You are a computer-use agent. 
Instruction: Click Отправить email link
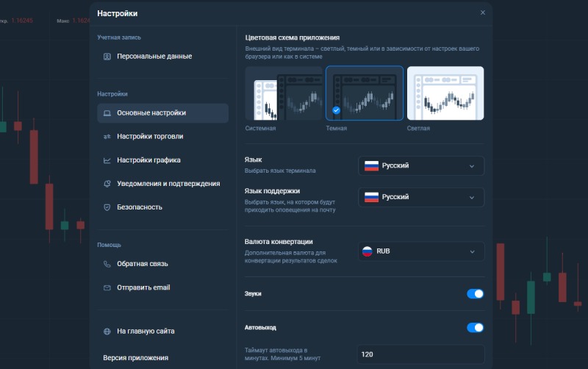click(x=162, y=287)
